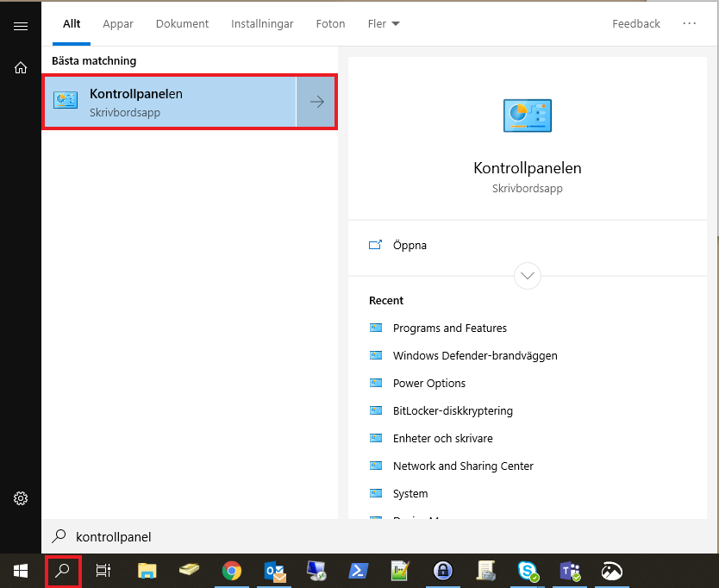Click the System entry icon

(376, 493)
